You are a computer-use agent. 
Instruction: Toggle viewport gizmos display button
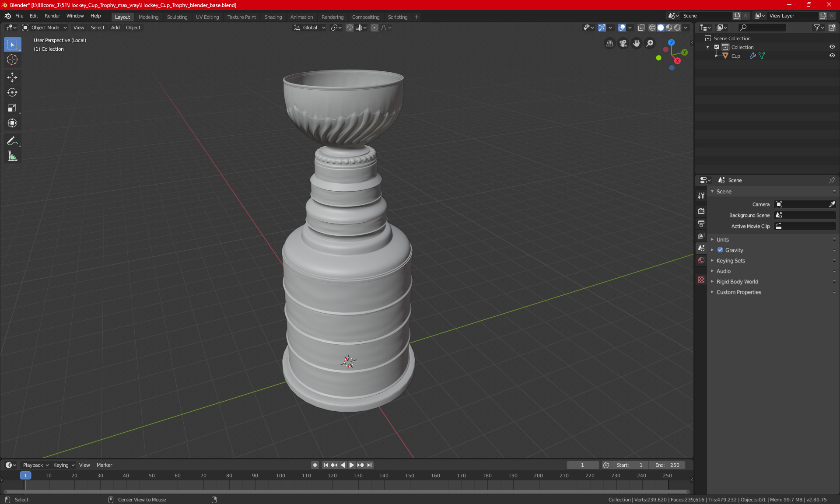click(x=602, y=28)
